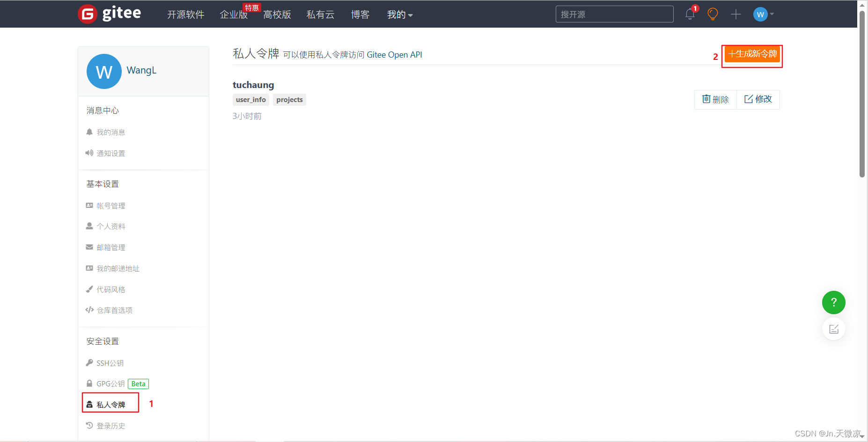Switch to the 博客 section
Image resolution: width=868 pixels, height=442 pixels.
tap(360, 15)
